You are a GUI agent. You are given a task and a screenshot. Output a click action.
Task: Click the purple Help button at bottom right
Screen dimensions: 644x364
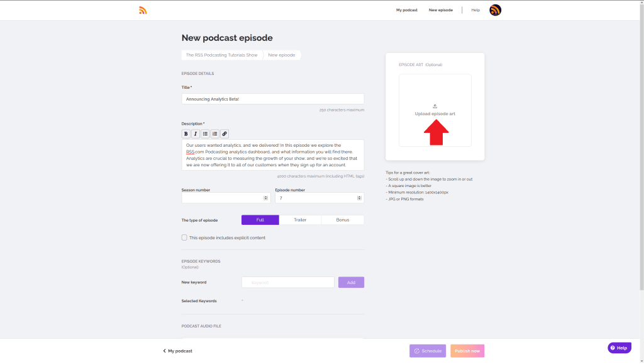pyautogui.click(x=619, y=348)
